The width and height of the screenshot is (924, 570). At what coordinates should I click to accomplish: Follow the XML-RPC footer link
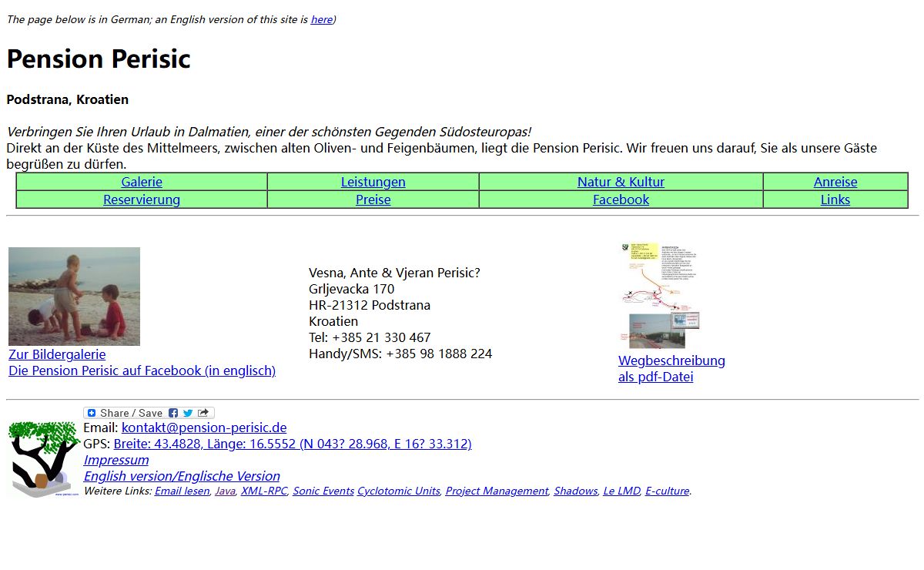pyautogui.click(x=264, y=491)
